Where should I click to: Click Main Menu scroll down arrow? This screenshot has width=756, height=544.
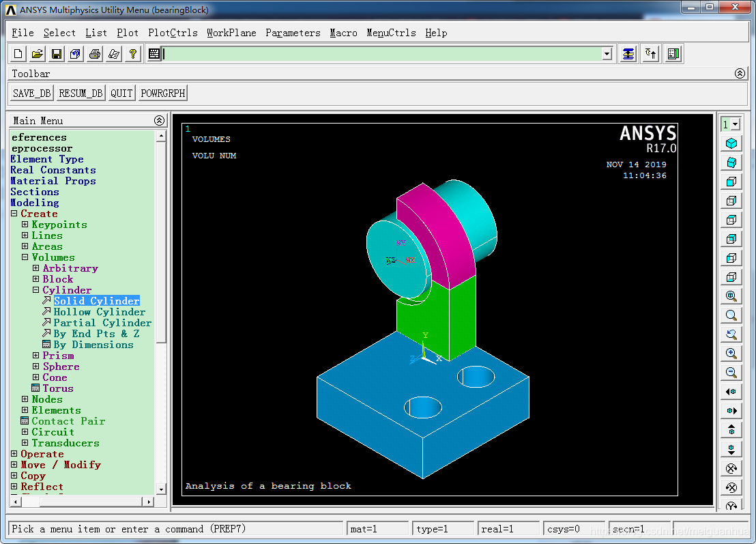click(x=161, y=489)
